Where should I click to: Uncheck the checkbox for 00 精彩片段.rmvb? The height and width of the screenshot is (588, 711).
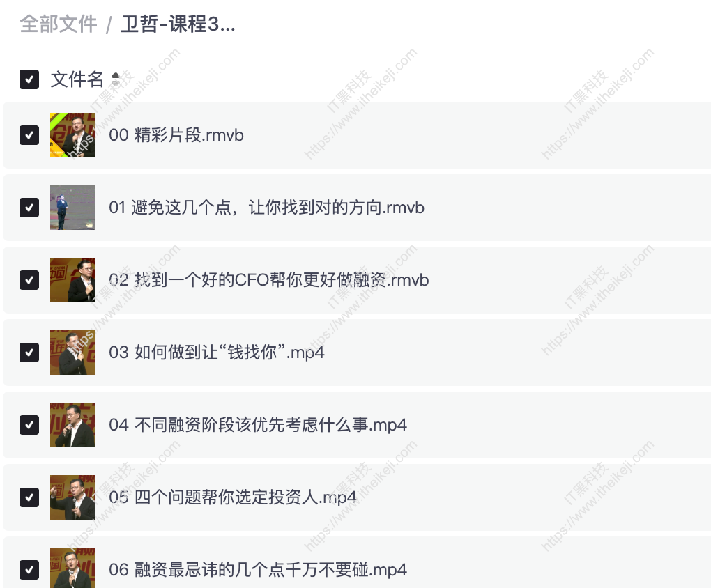29,135
